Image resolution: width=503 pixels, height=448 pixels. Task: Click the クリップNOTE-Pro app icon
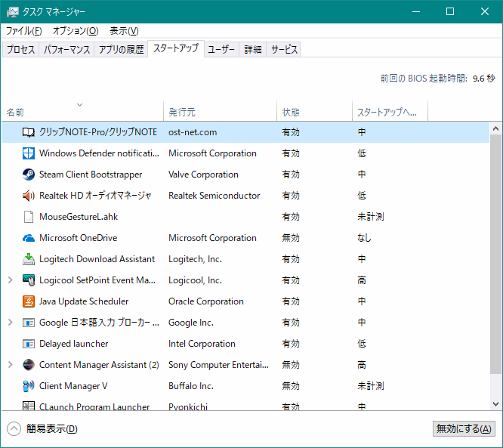(x=29, y=132)
